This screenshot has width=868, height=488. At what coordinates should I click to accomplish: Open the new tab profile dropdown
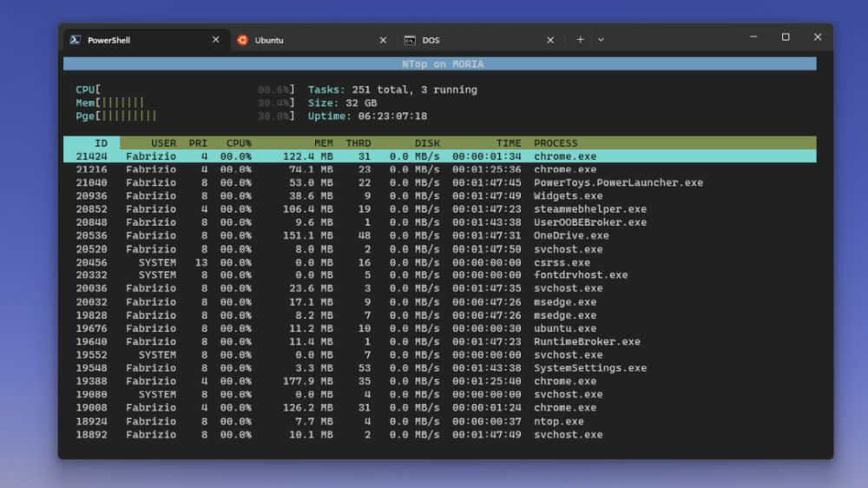601,40
